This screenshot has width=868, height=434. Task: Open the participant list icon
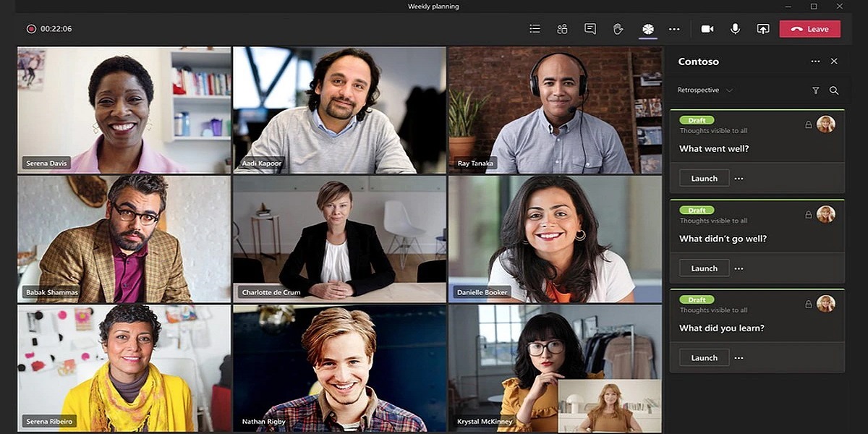pyautogui.click(x=535, y=29)
